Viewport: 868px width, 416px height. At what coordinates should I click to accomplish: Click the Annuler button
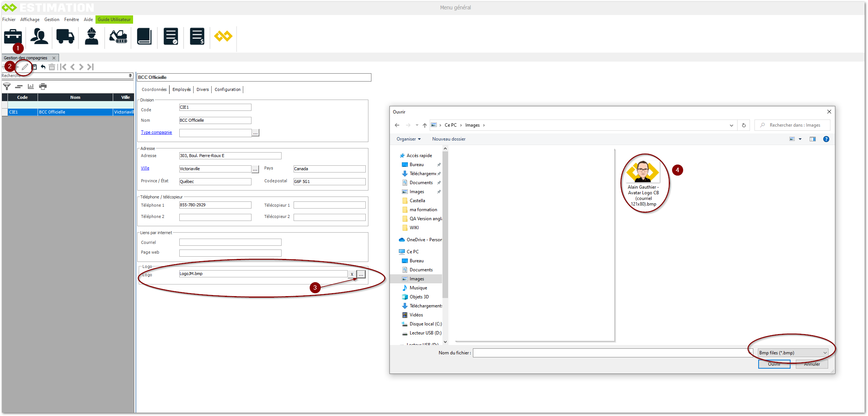(x=812, y=364)
